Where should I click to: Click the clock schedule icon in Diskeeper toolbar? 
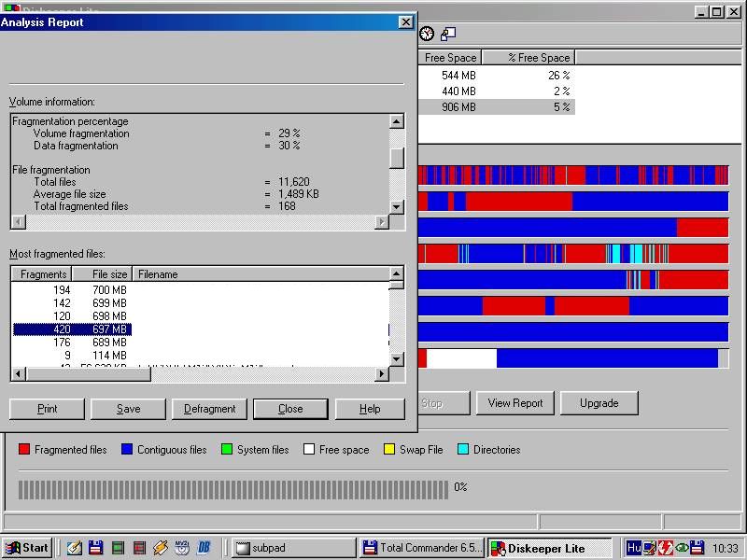pyautogui.click(x=427, y=34)
